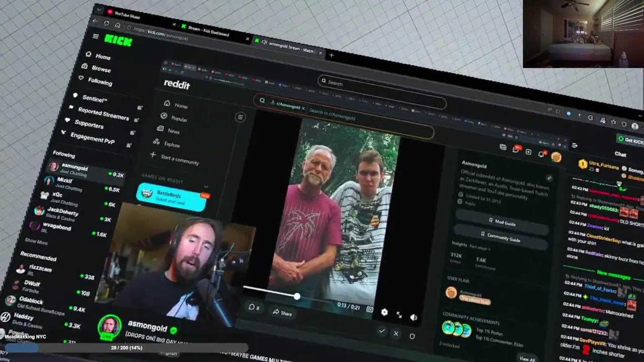Toggle captions on reddit video

tap(370, 310)
